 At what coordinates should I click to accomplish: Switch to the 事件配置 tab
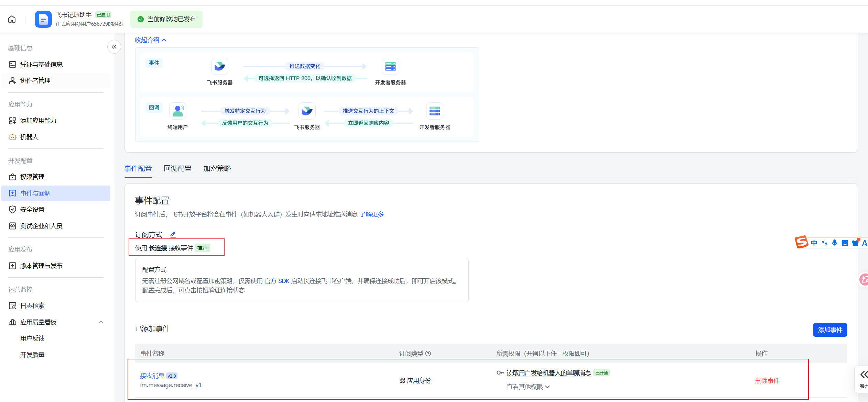click(x=138, y=168)
